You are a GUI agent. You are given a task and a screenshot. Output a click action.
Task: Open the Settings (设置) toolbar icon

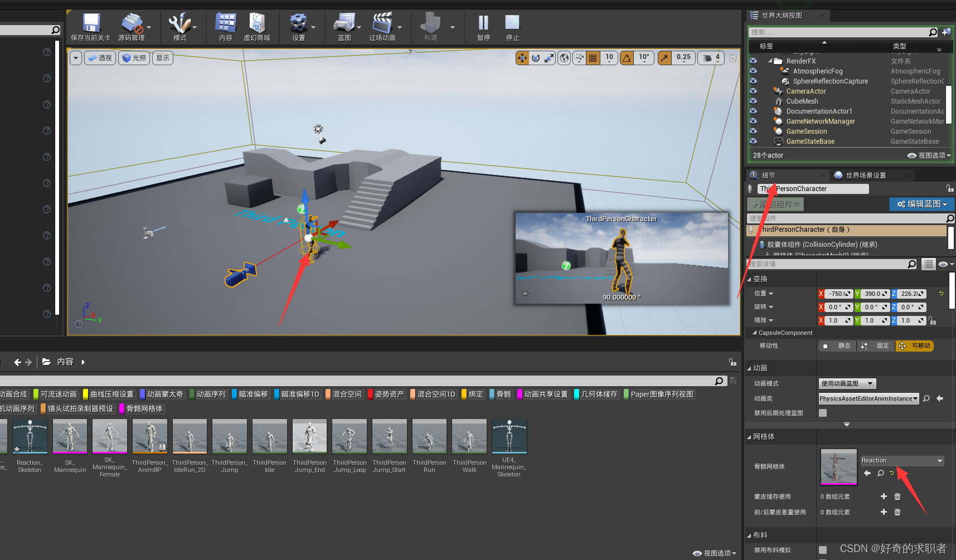click(x=299, y=27)
